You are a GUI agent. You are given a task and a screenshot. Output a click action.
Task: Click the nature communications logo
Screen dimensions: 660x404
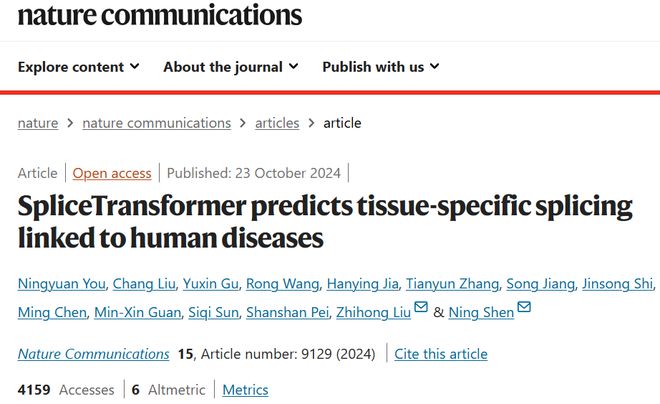(x=160, y=15)
